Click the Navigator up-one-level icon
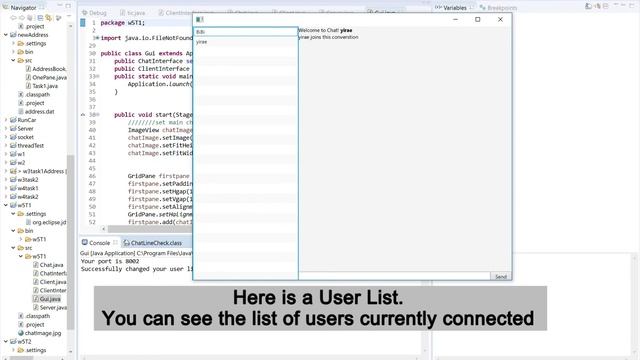640x360 pixels. (x=30, y=18)
